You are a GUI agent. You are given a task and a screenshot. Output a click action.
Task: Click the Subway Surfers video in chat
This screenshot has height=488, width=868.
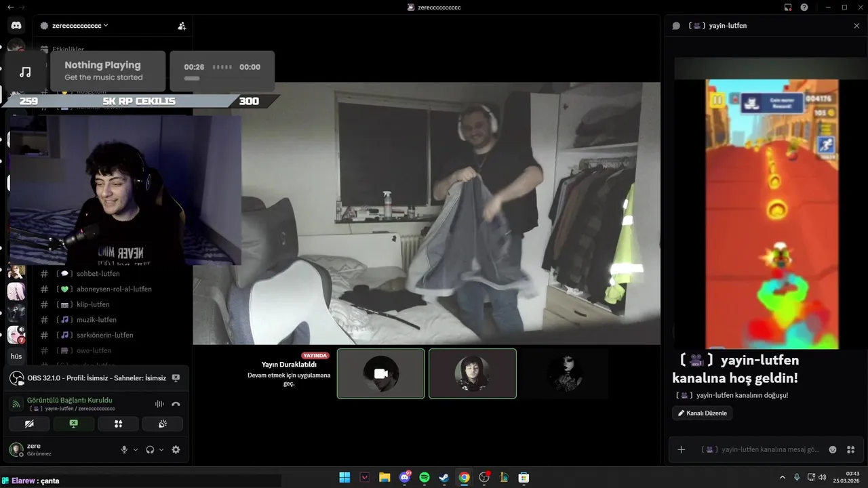[772, 214]
